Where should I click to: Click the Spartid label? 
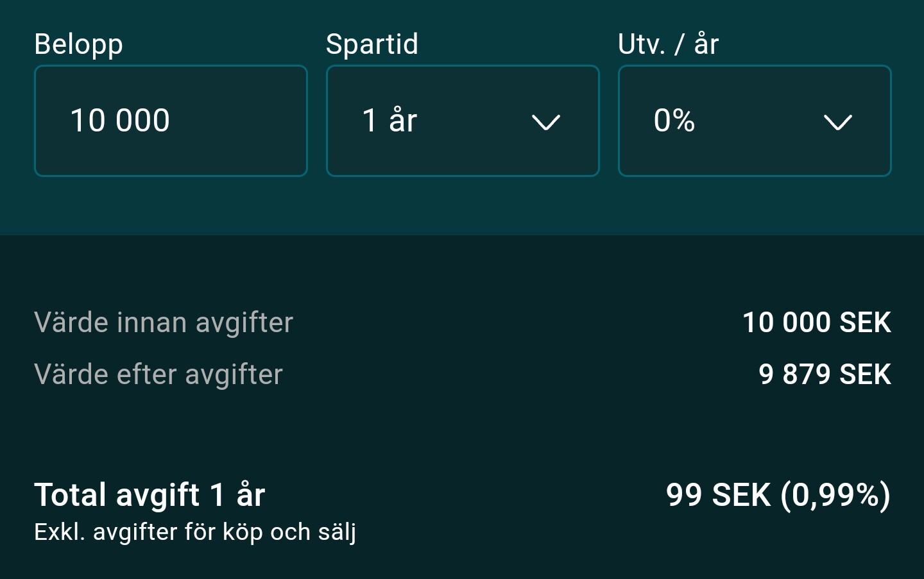pos(372,44)
